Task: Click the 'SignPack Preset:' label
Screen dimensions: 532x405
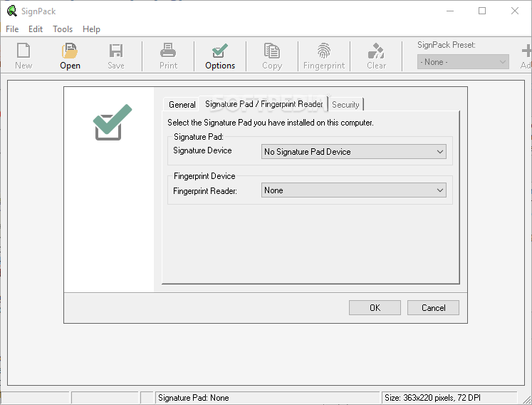Action: pyautogui.click(x=446, y=45)
